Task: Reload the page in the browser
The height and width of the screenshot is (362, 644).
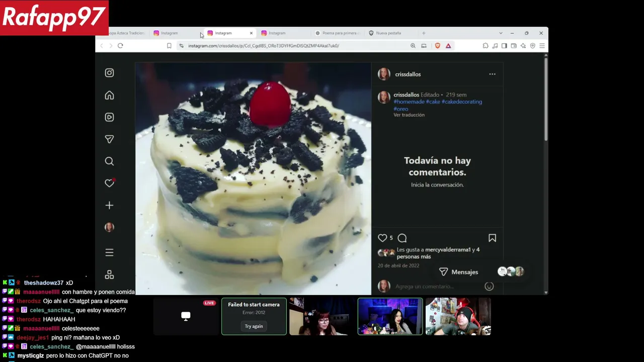Action: 120,46
